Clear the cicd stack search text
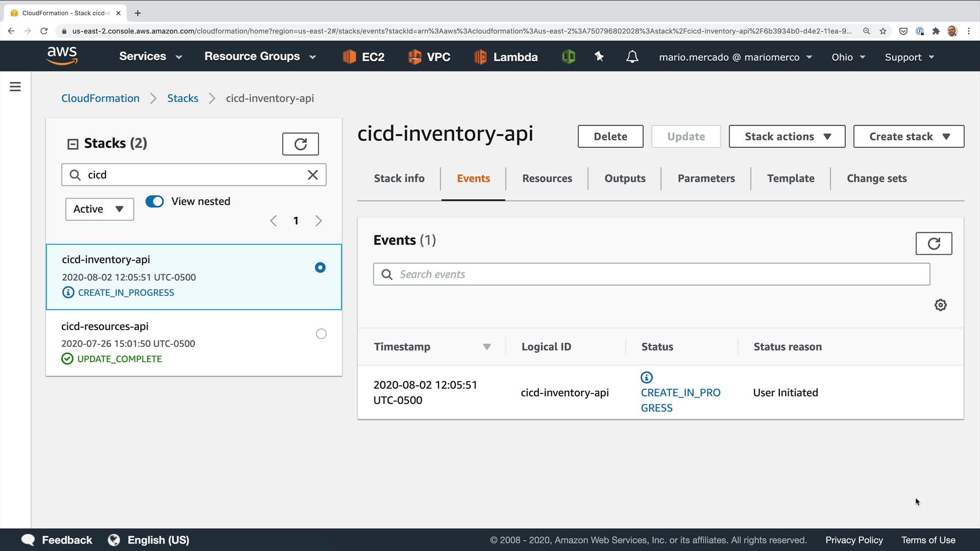 pos(313,175)
